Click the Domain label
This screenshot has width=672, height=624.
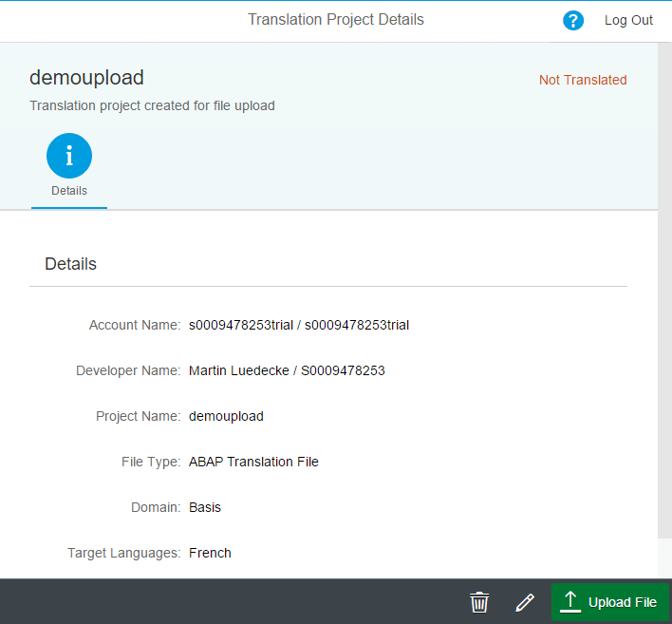pos(156,507)
